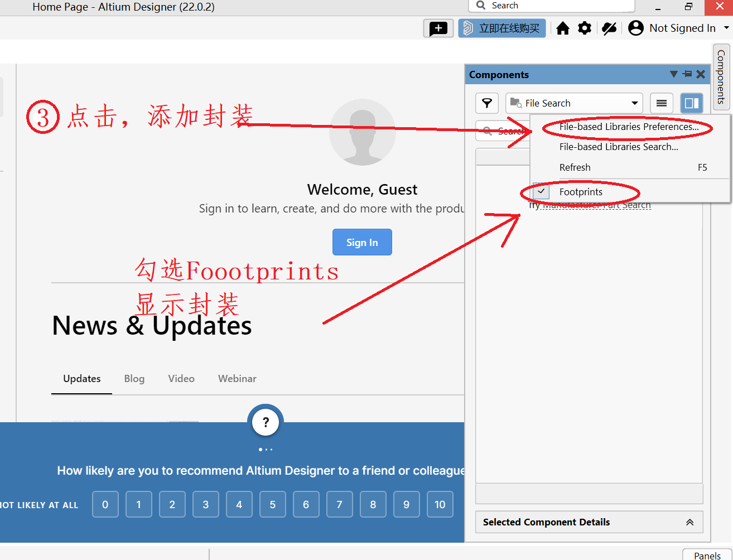The width and height of the screenshot is (733, 560).
Task: Collapse the Selected Component Details section
Action: click(x=690, y=522)
